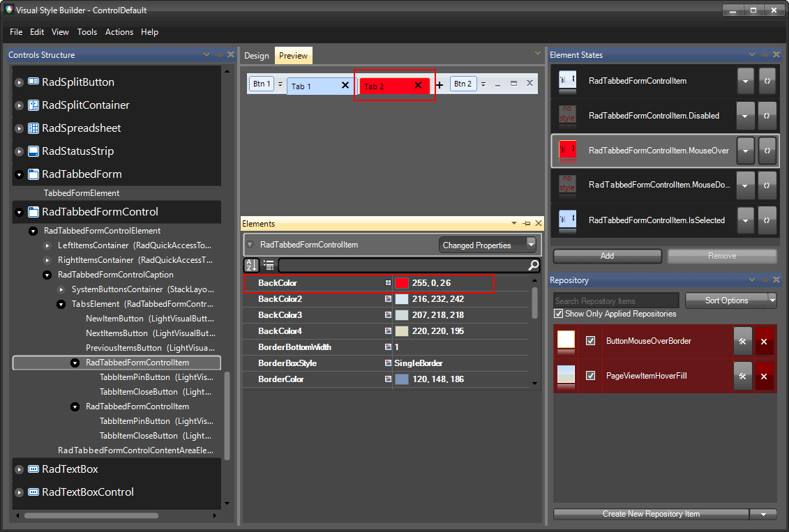Uncheck the ButtonMouseOverBorder checkbox
Viewport: 789px width, 532px height.
591,341
